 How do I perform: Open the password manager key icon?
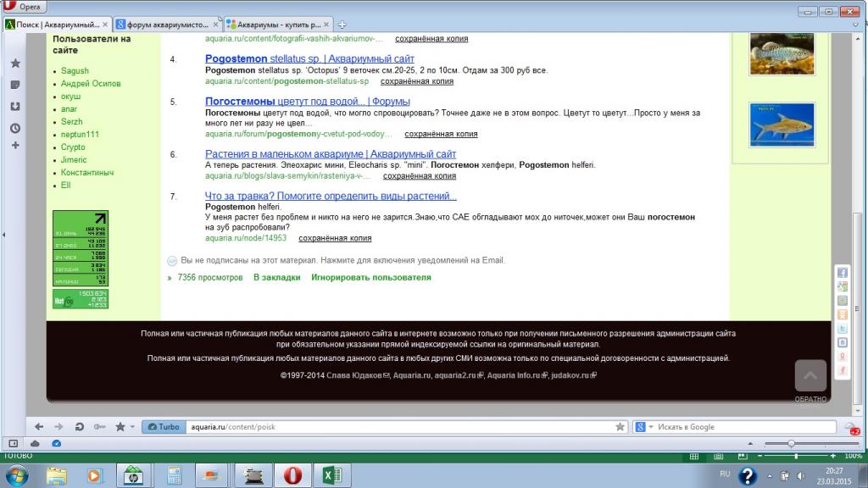pyautogui.click(x=100, y=427)
